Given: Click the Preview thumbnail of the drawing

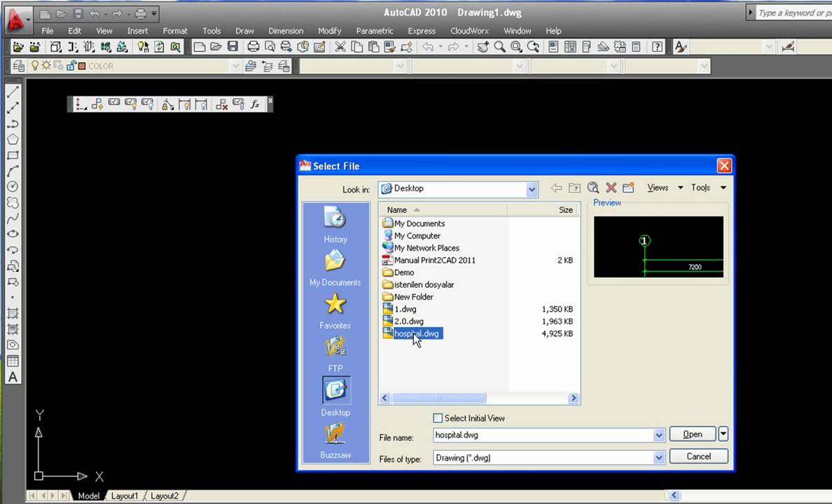Looking at the screenshot, I should (x=658, y=246).
